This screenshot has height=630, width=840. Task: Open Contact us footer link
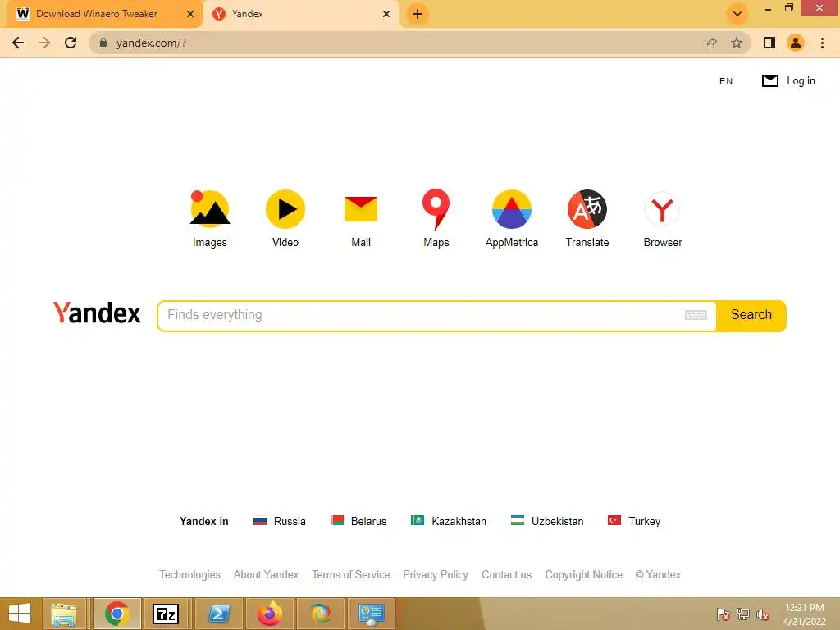(507, 574)
